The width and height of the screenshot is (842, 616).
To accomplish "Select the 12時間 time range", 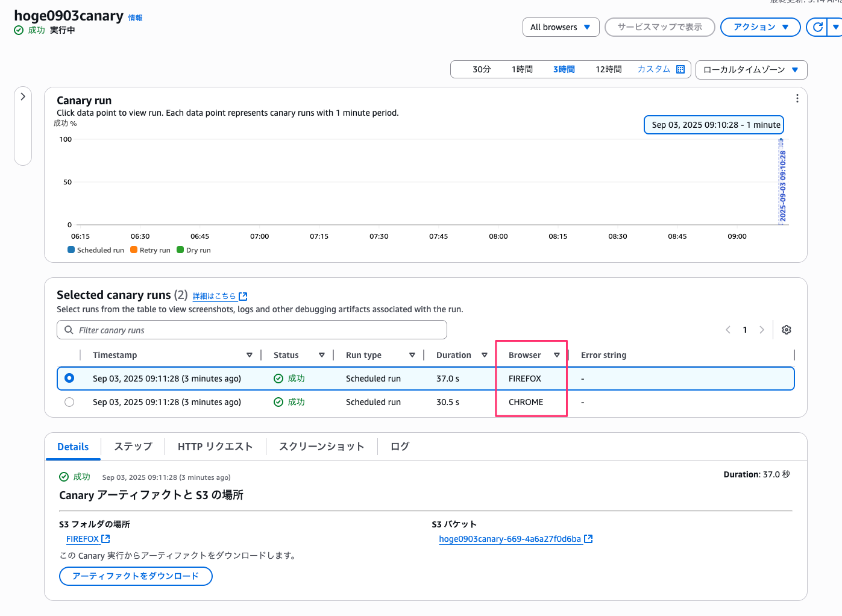I will pos(609,69).
